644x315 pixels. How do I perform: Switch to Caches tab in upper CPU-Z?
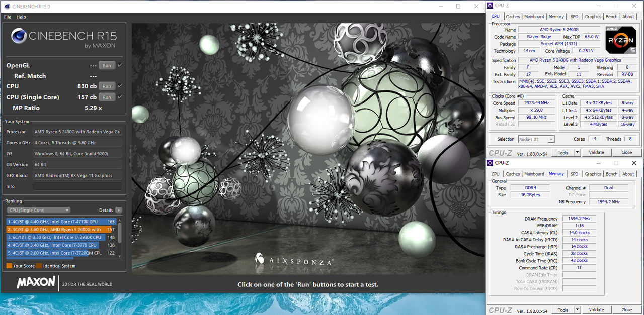point(513,17)
